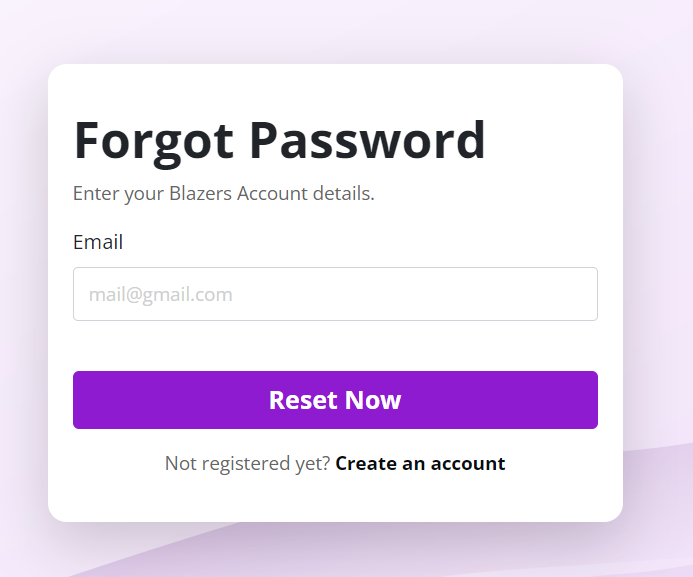The width and height of the screenshot is (693, 577).
Task: Click the 'Not registered yet?' text
Action: 247,463
